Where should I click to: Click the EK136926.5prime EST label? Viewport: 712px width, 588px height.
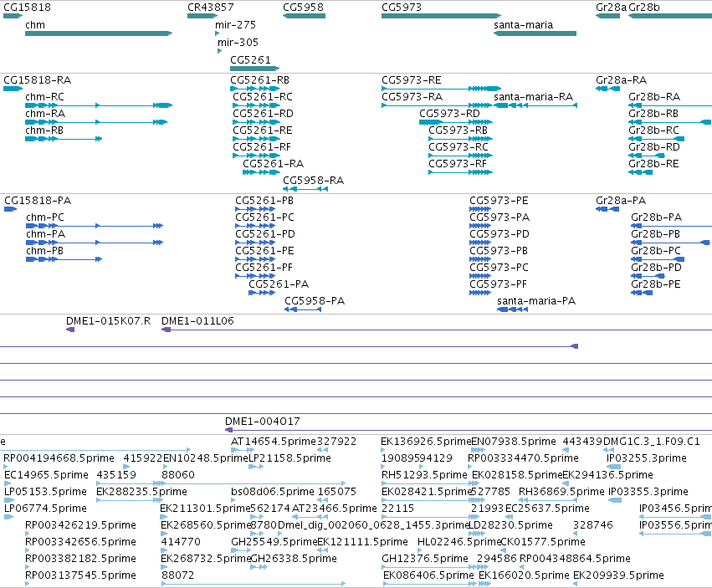click(426, 442)
